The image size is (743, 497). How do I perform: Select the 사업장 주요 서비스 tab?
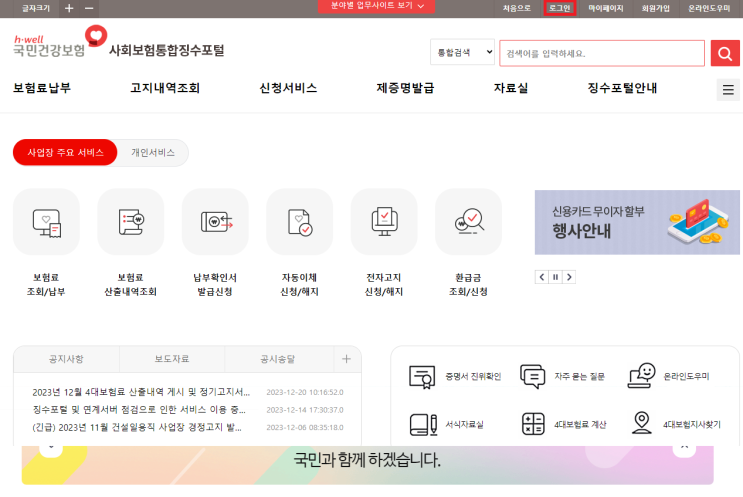pyautogui.click(x=65, y=153)
